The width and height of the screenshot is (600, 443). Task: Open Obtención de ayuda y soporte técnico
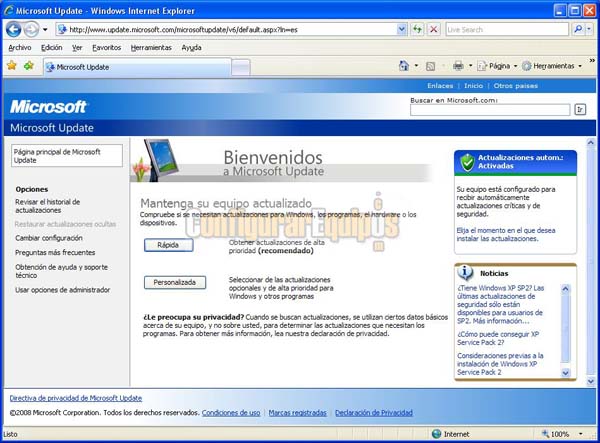61,271
